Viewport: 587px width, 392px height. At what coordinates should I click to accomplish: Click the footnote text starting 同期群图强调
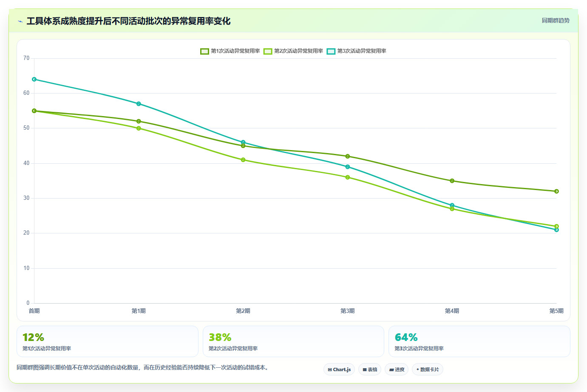pos(143,367)
